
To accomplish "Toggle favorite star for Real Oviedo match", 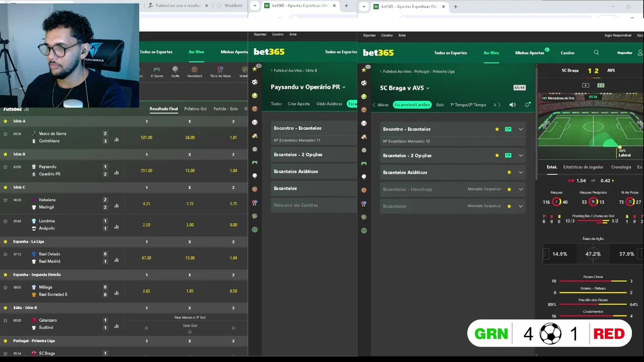I will click(6, 254).
